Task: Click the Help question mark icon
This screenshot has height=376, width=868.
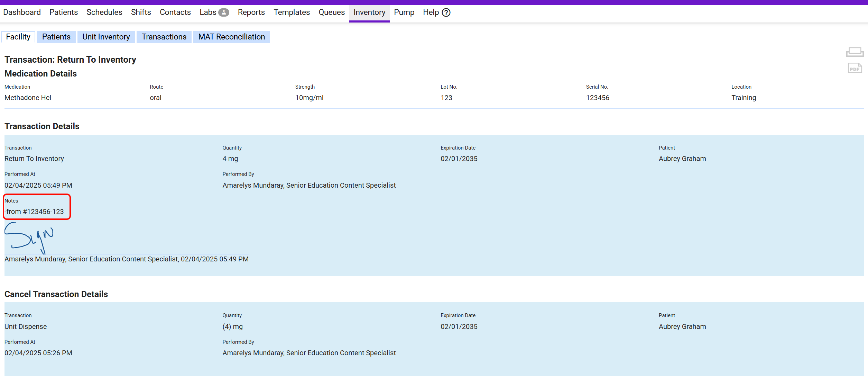Action: [446, 12]
